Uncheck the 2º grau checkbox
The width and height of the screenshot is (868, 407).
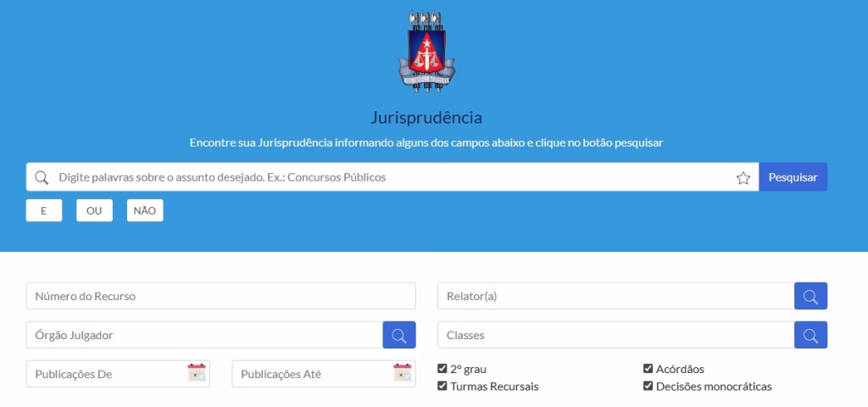tap(442, 369)
